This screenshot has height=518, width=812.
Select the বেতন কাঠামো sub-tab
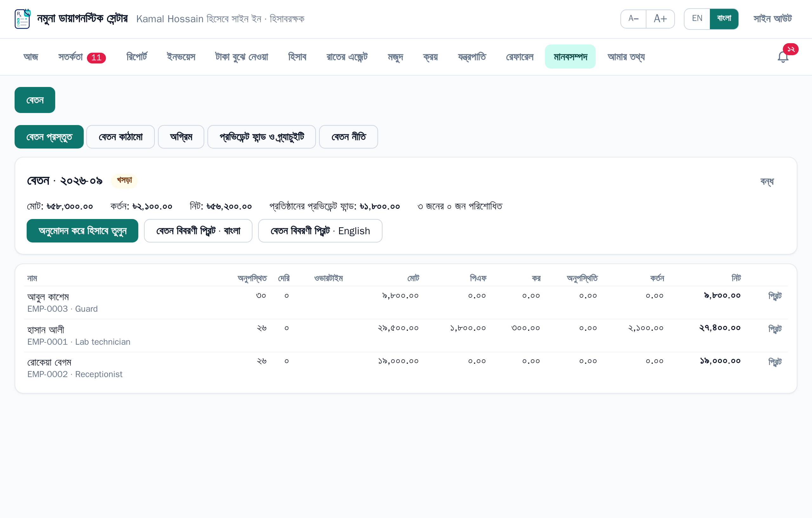click(x=121, y=137)
